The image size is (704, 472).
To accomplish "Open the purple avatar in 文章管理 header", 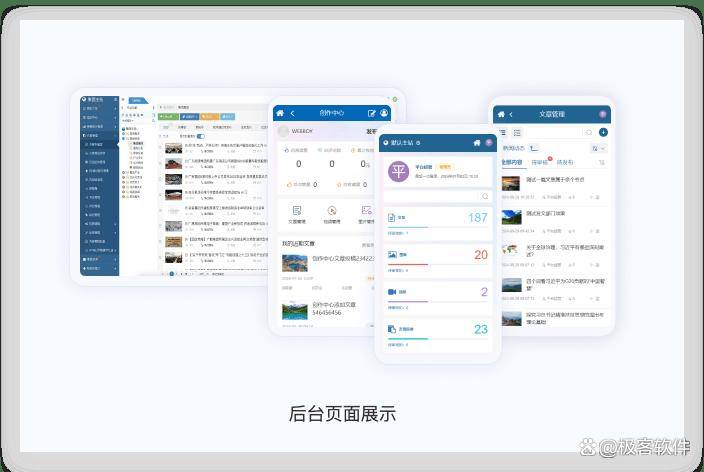I will click(x=603, y=114).
